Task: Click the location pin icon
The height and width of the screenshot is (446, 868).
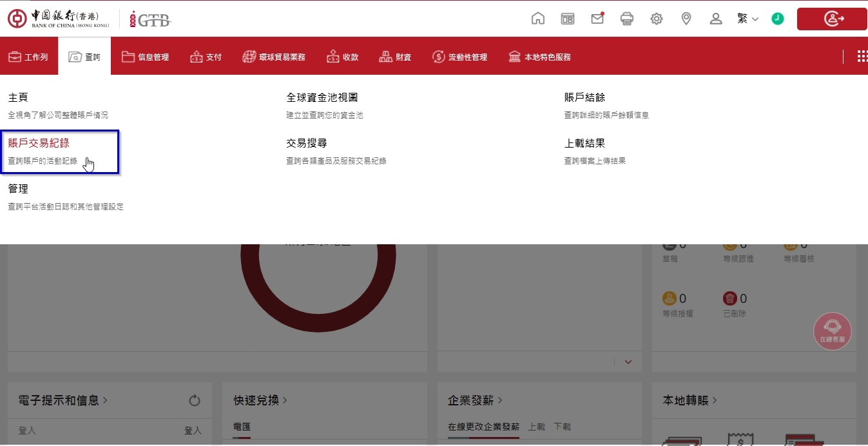Action: point(686,19)
